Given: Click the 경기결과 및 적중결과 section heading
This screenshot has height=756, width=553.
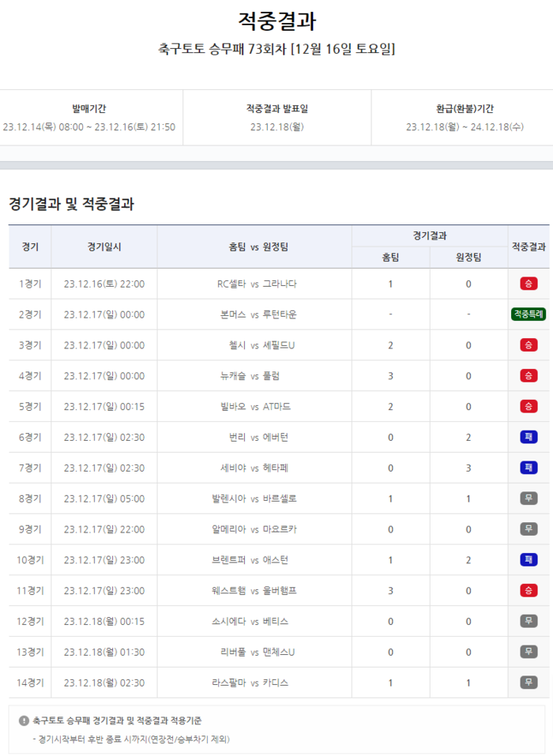Looking at the screenshot, I should (x=71, y=204).
